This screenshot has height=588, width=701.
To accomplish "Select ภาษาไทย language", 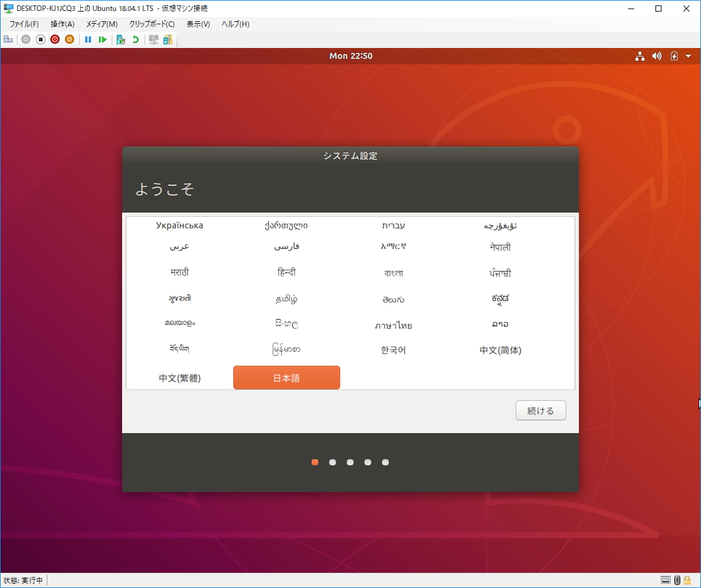I will pyautogui.click(x=394, y=325).
